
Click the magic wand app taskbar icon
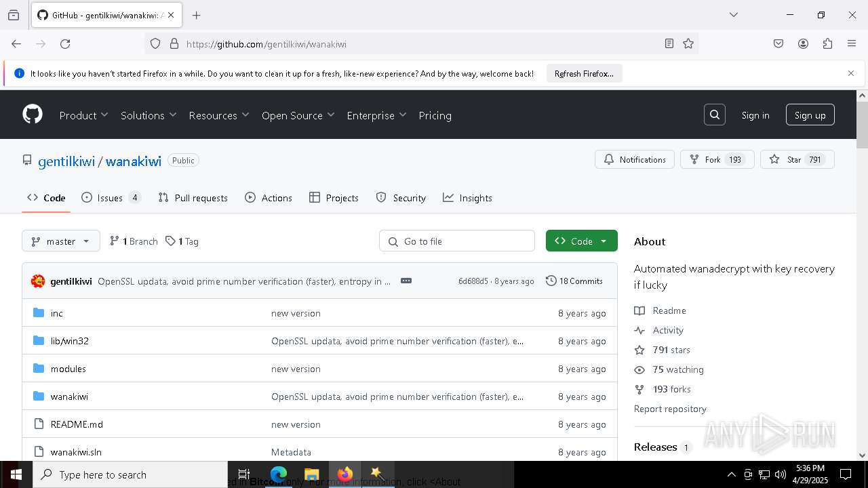pyautogui.click(x=378, y=474)
